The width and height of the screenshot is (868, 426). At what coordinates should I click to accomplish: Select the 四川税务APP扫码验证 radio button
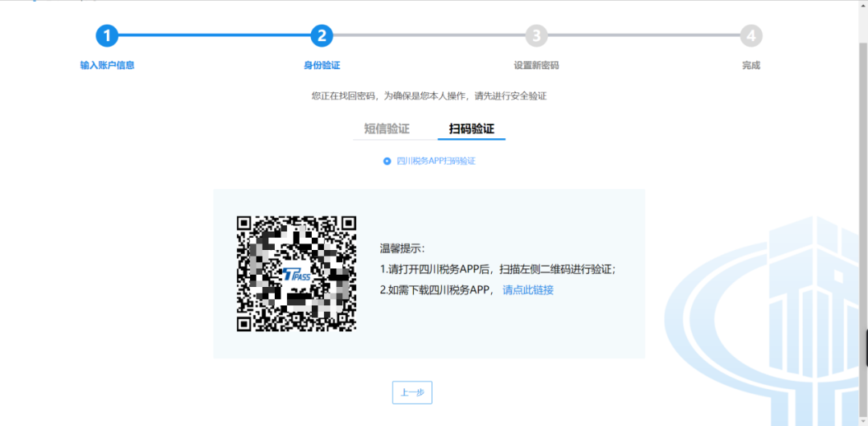(387, 161)
